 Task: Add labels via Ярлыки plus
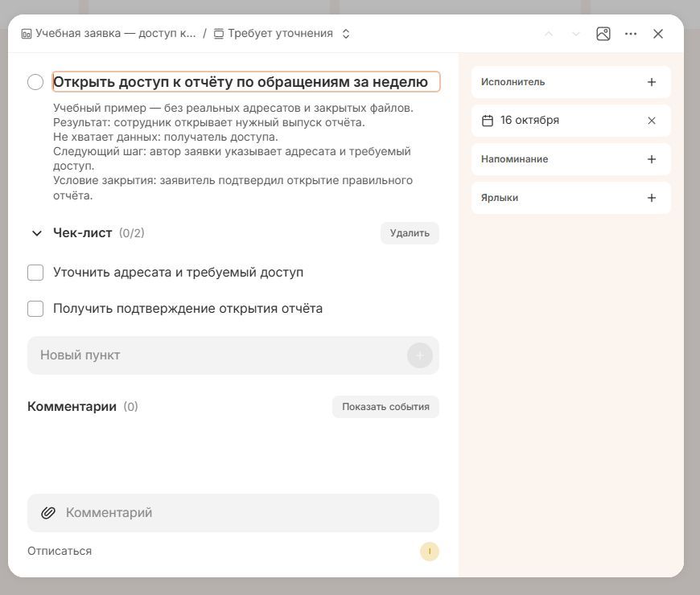(x=652, y=198)
